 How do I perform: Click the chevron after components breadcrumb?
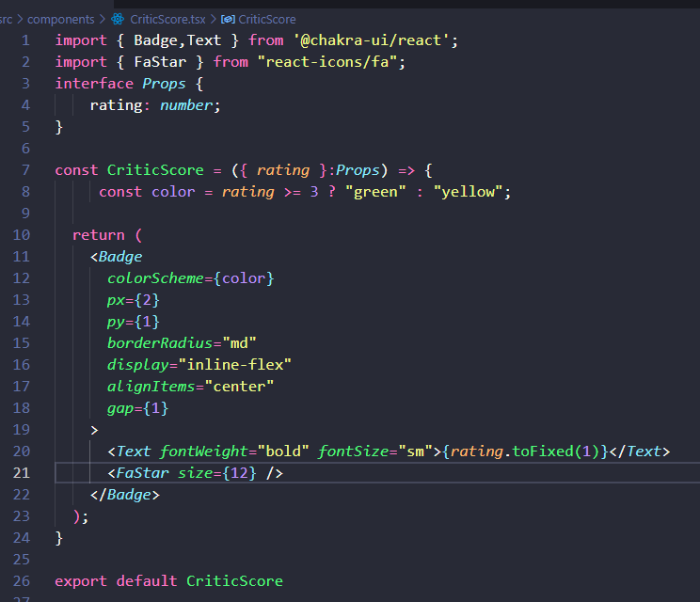pyautogui.click(x=103, y=19)
